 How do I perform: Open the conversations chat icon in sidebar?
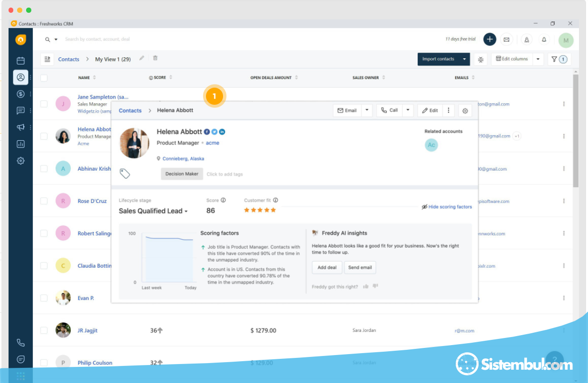pyautogui.click(x=20, y=110)
